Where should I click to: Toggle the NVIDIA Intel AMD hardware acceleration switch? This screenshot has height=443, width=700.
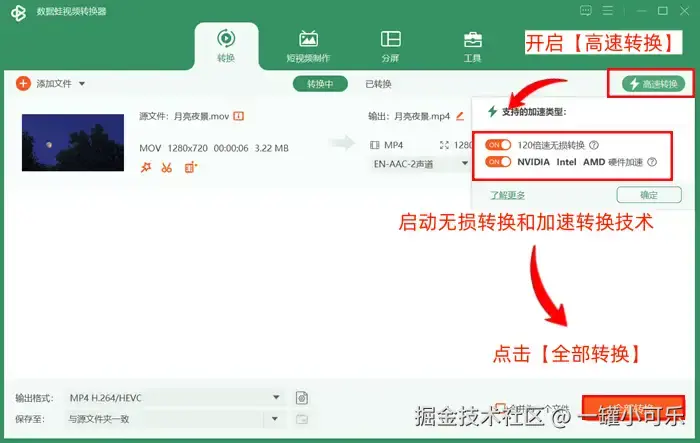[x=498, y=162]
